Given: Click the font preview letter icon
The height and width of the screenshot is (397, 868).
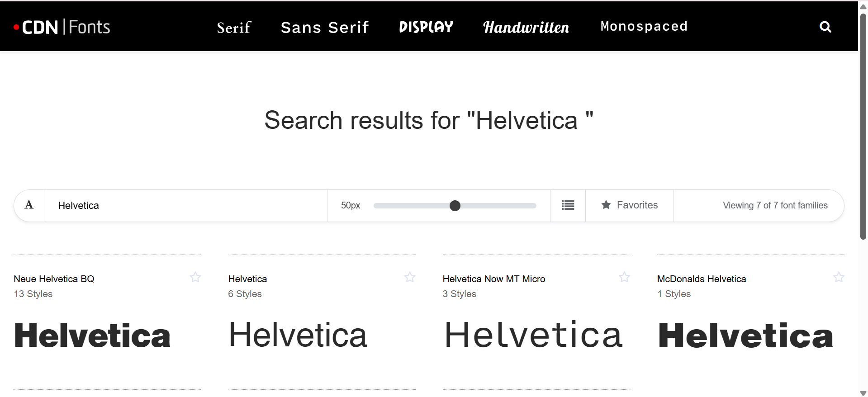Looking at the screenshot, I should pos(28,205).
